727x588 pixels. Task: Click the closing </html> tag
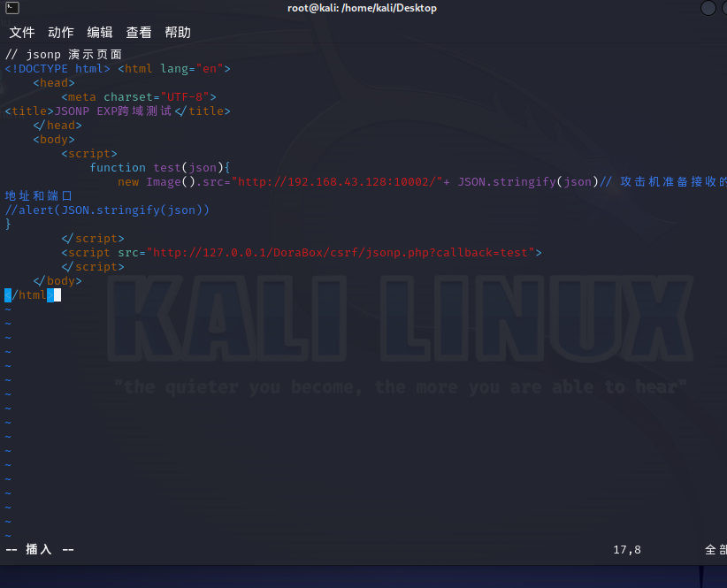[x=29, y=295]
